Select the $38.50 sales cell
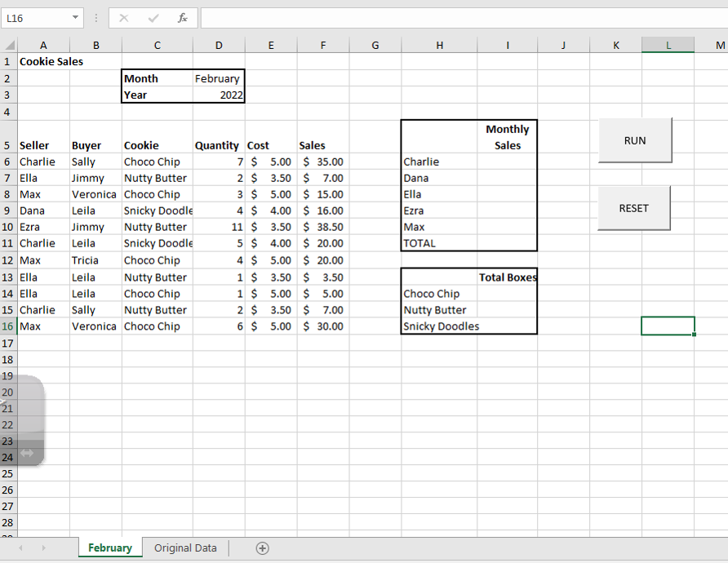728x563 pixels. coord(323,227)
